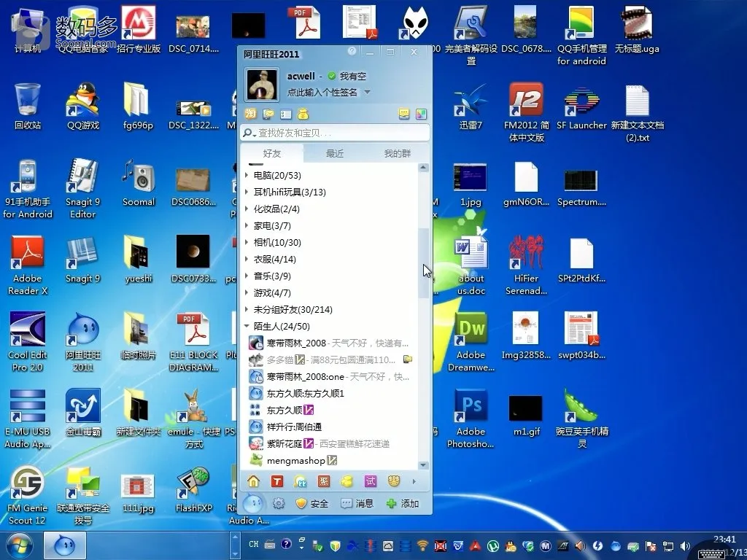747x560 pixels.
Task: Click the home house icon in the bottom app bar
Action: point(253,481)
